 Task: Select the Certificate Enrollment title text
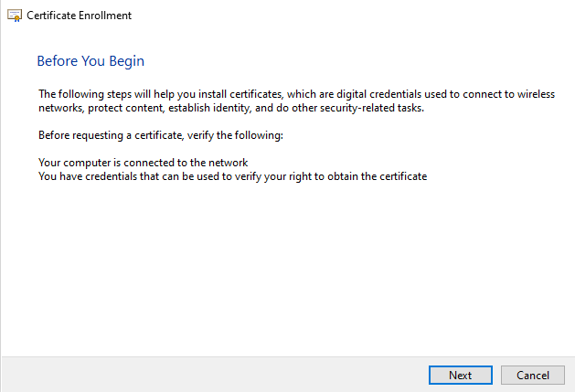pos(79,16)
